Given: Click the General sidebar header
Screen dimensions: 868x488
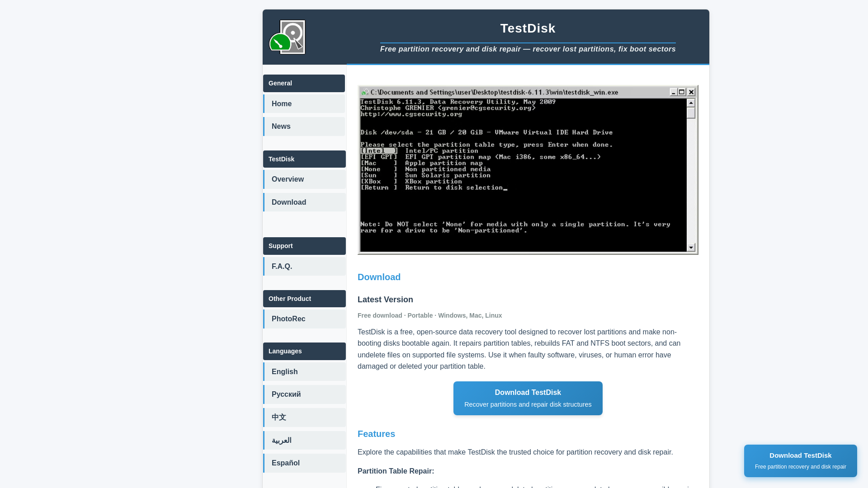Looking at the screenshot, I should [304, 83].
